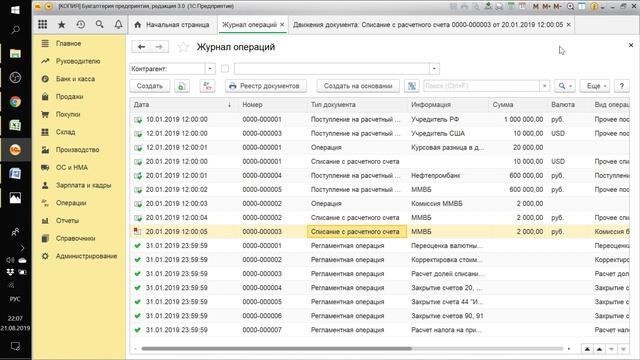Add Журнал операций to favorites star
This screenshot has height=360, width=640.
(x=183, y=47)
